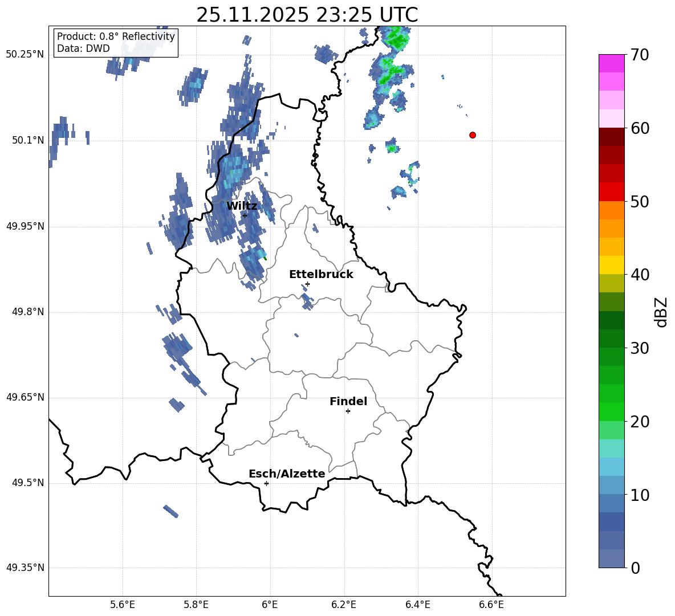The image size is (675, 616).
Task: Click the red dot marker on the map
Action: click(x=473, y=135)
